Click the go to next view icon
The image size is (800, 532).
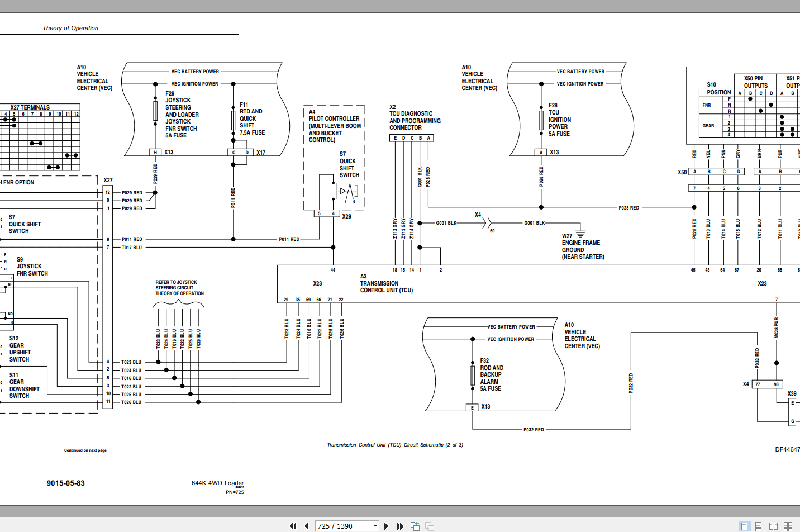430,526
